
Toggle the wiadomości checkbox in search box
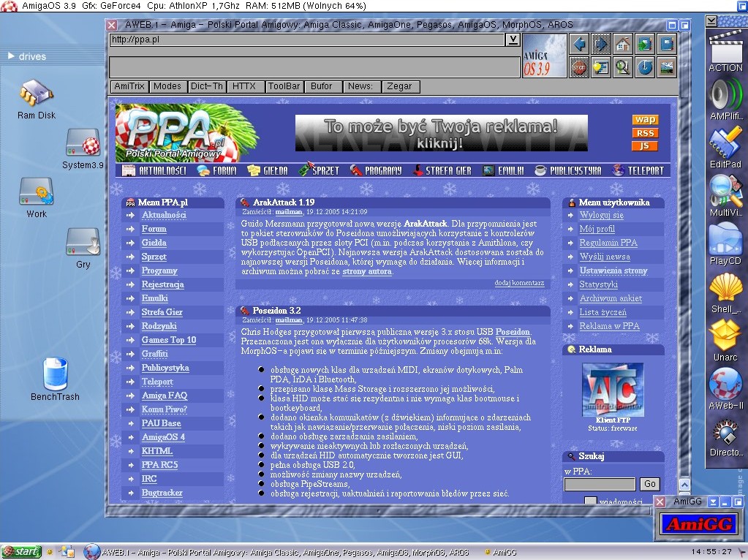click(x=591, y=500)
